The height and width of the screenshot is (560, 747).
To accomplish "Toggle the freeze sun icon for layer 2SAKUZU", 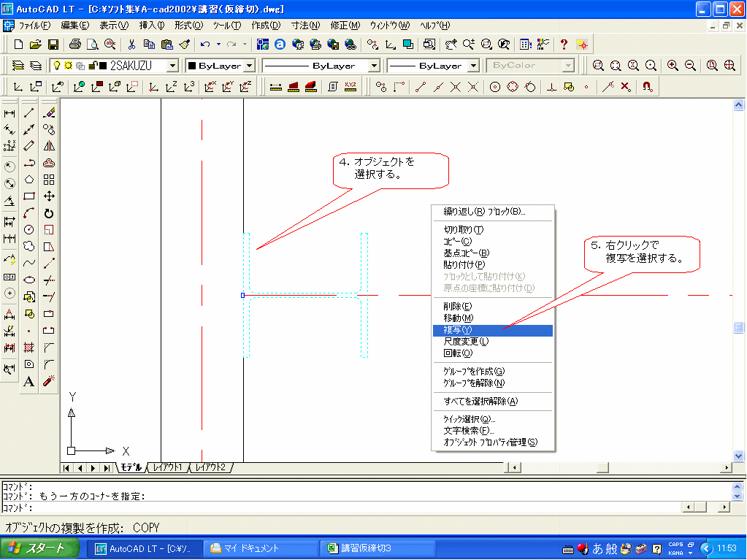I will (68, 65).
